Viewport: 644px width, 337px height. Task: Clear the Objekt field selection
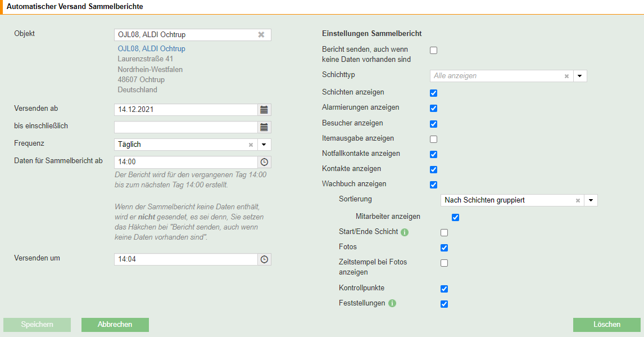261,35
